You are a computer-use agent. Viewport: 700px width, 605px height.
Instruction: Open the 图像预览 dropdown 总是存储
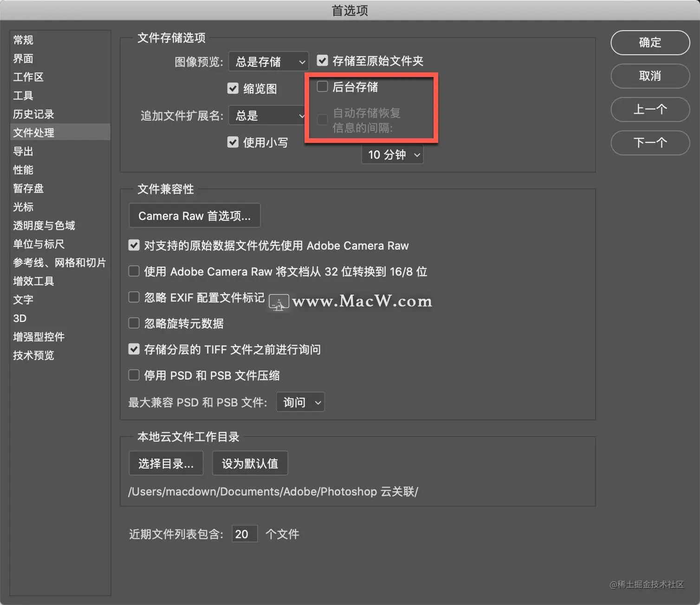tap(268, 62)
